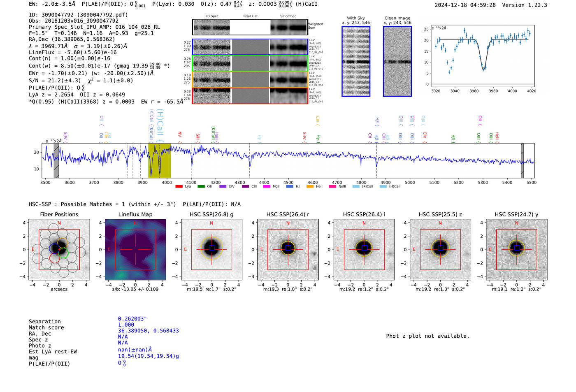Click the orange HeII legend swatch
Image resolution: width=576 pixels, height=392 pixels.
click(x=310, y=186)
